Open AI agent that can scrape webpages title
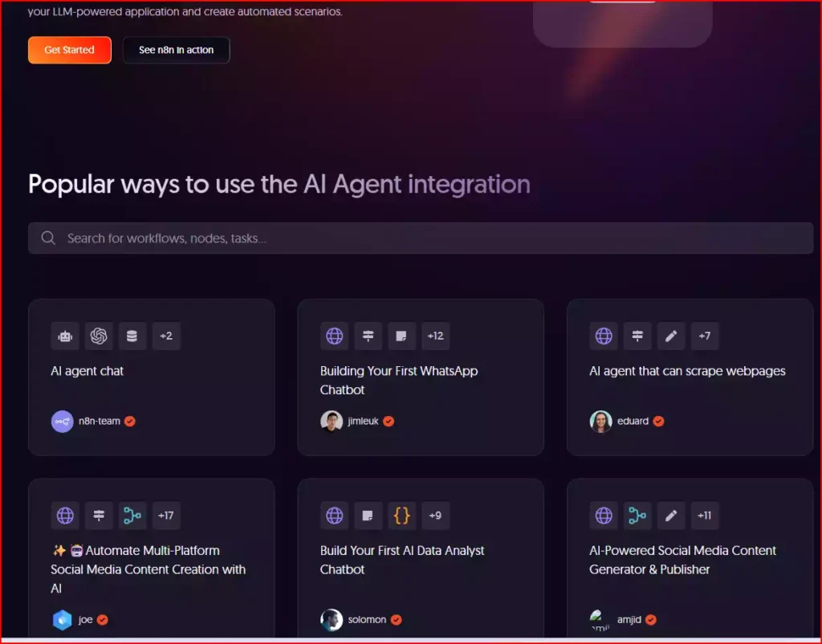 click(687, 371)
